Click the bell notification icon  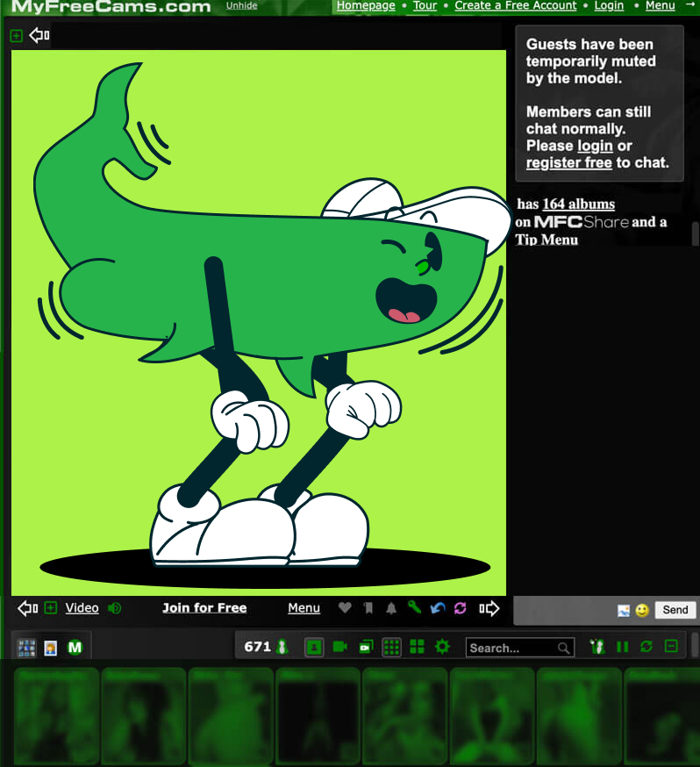tap(391, 608)
